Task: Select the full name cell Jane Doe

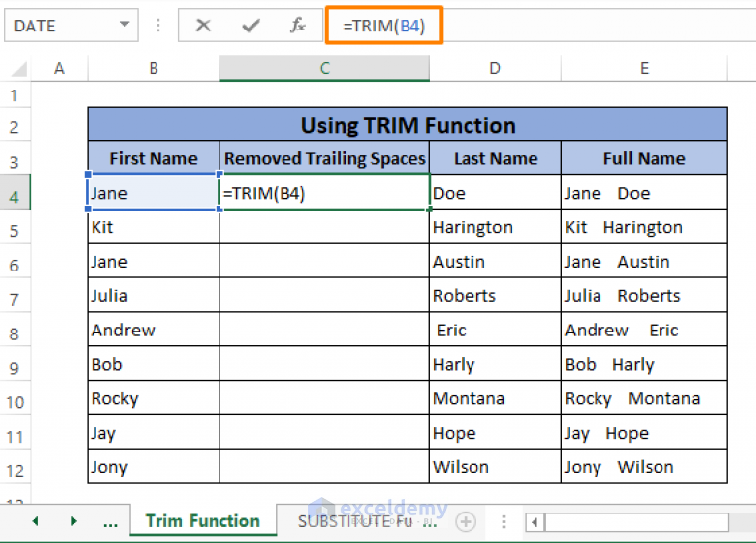Action: 645,192
